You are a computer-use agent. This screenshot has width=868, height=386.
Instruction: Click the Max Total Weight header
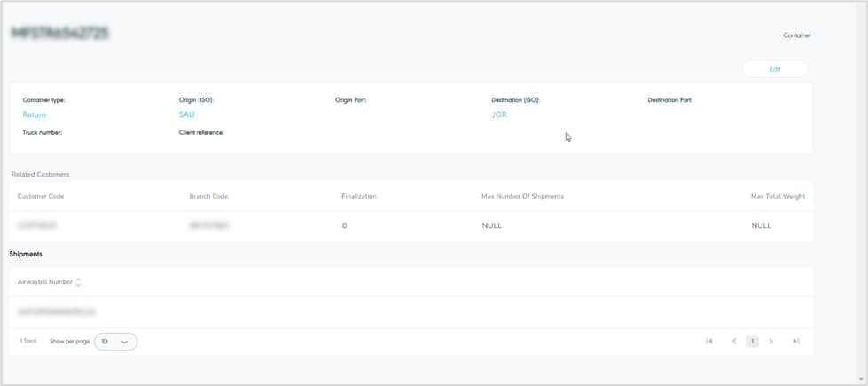tap(778, 196)
